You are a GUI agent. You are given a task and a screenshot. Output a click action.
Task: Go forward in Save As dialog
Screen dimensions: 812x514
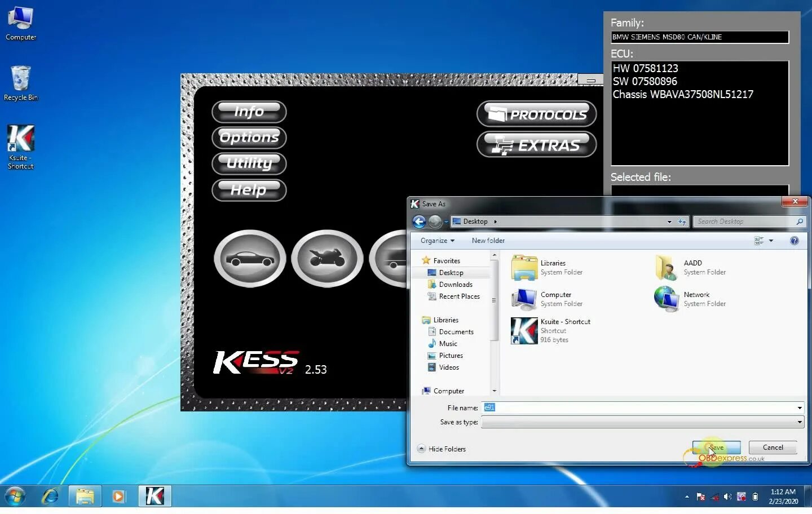435,221
